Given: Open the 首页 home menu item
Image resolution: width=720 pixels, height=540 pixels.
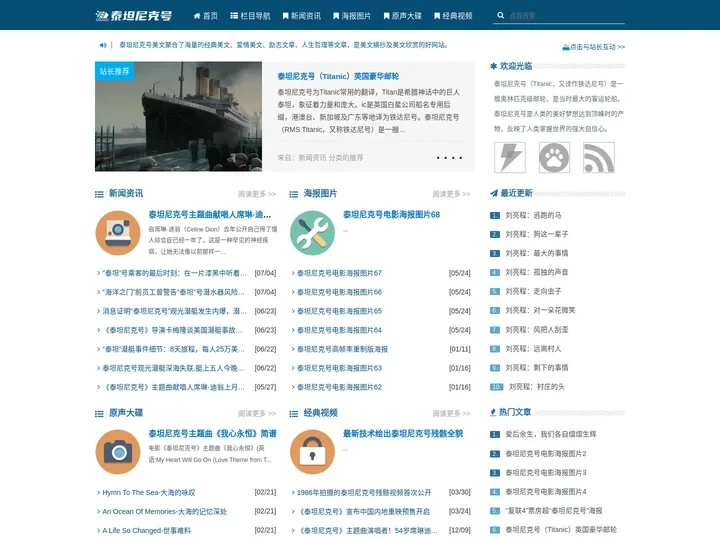Looking at the screenshot, I should coord(206,16).
